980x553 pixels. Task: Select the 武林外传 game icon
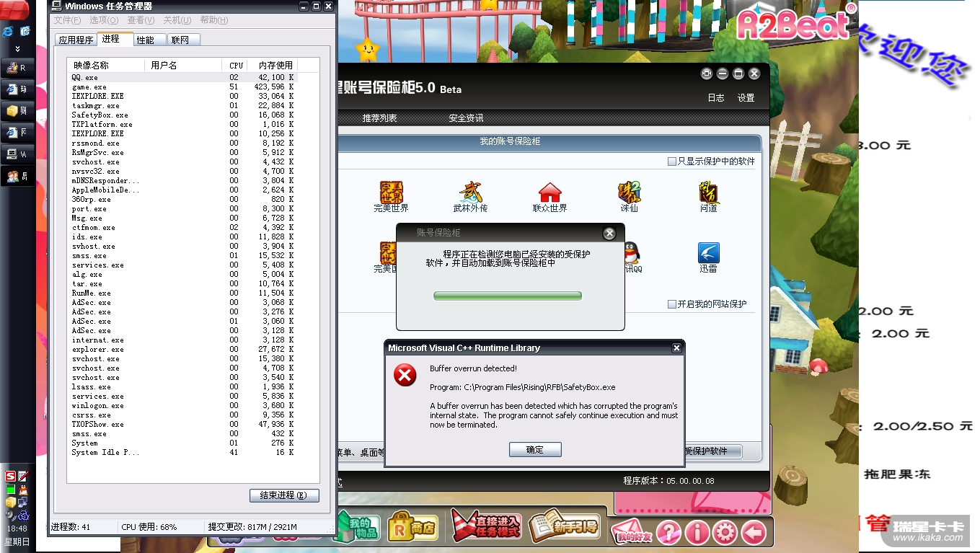(x=470, y=193)
